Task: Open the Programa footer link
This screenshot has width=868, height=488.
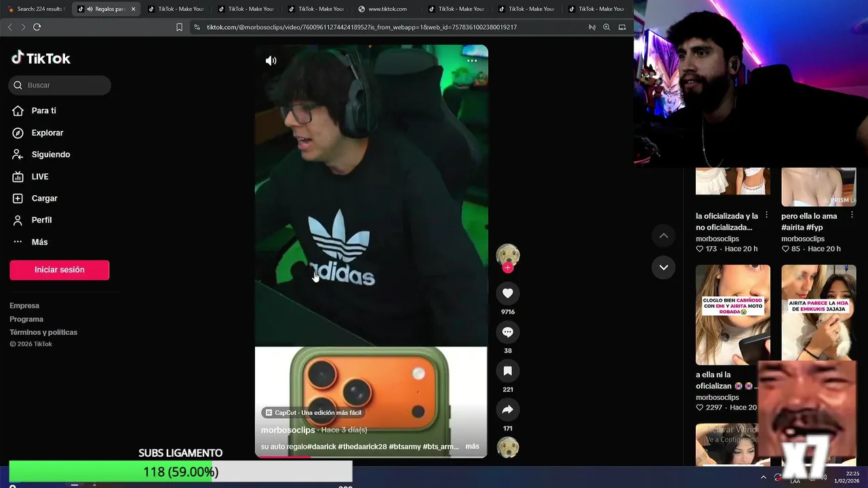Action: [x=26, y=319]
